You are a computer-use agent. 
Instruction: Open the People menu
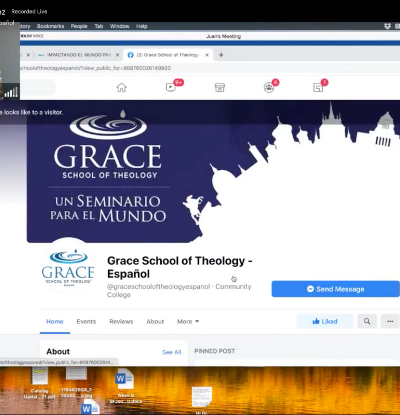(79, 26)
